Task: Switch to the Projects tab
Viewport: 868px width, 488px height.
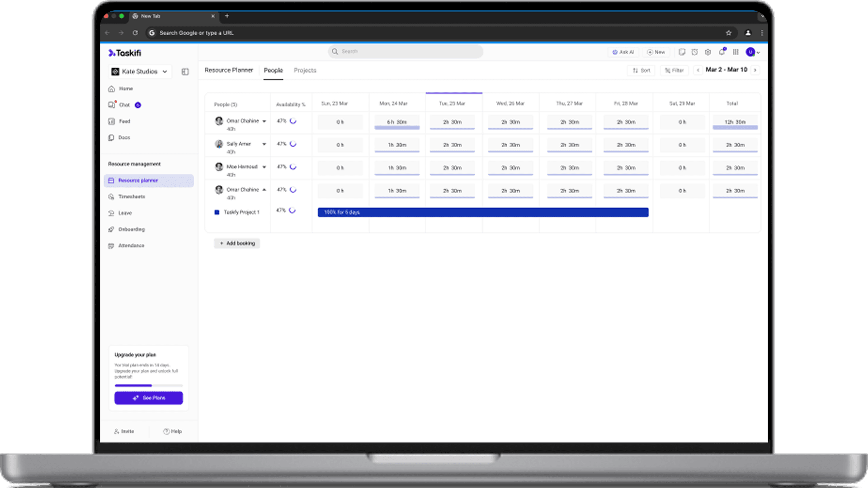Action: pyautogui.click(x=305, y=70)
